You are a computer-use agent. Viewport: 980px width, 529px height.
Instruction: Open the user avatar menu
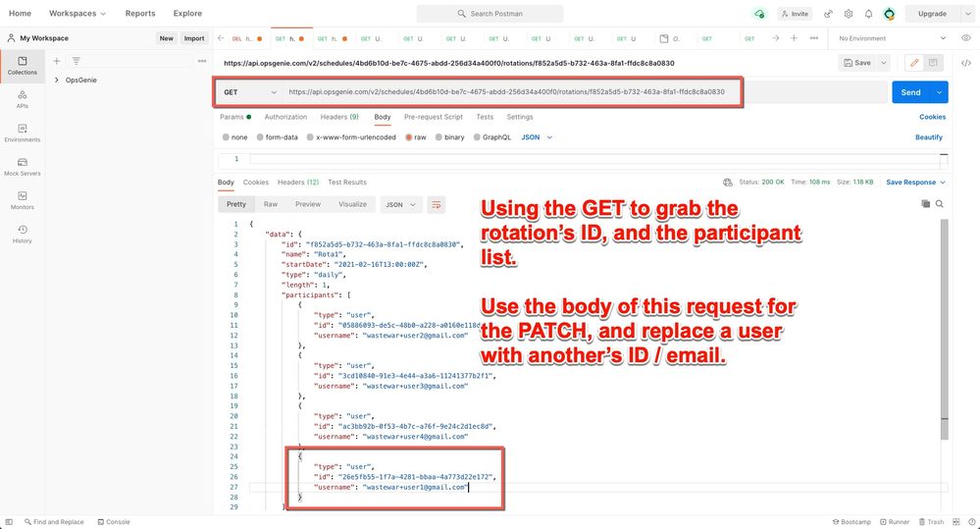click(890, 14)
